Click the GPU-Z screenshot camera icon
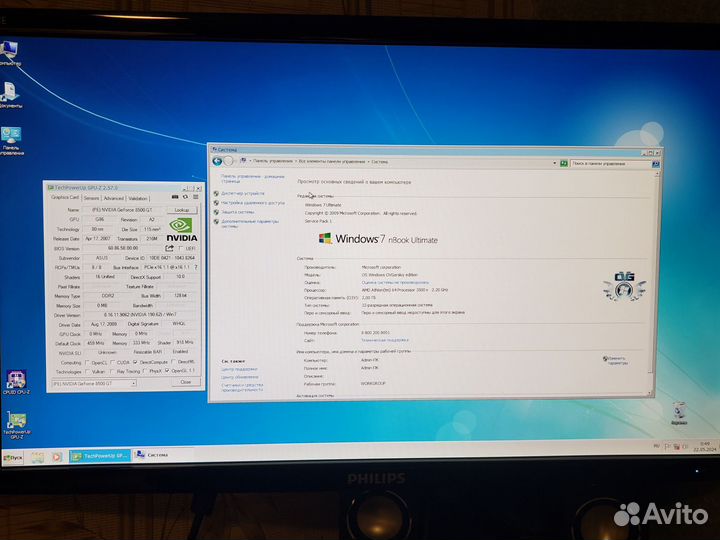Screen dimensions: 720x540 pos(173,198)
